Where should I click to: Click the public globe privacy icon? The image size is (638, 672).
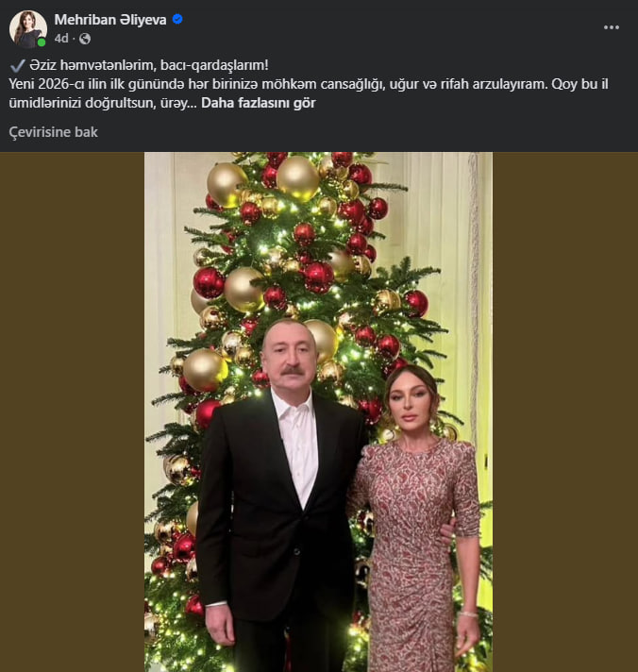pyautogui.click(x=85, y=39)
